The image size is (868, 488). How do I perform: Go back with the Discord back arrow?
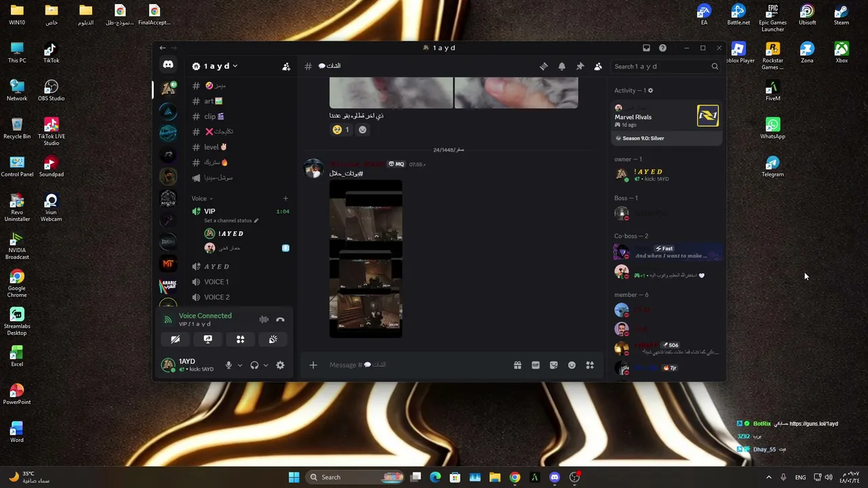(x=162, y=48)
